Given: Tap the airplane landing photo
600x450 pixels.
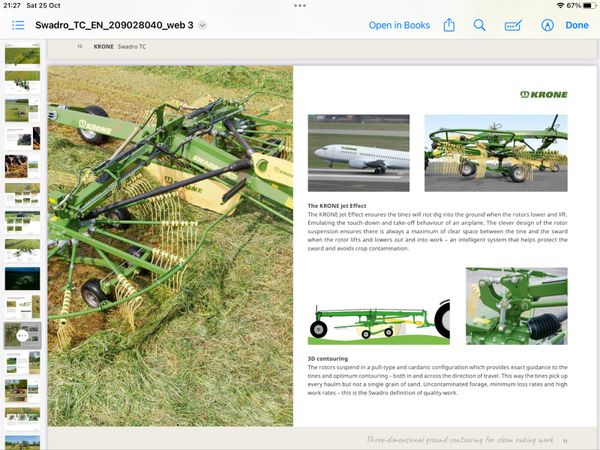Looking at the screenshot, I should [x=359, y=153].
